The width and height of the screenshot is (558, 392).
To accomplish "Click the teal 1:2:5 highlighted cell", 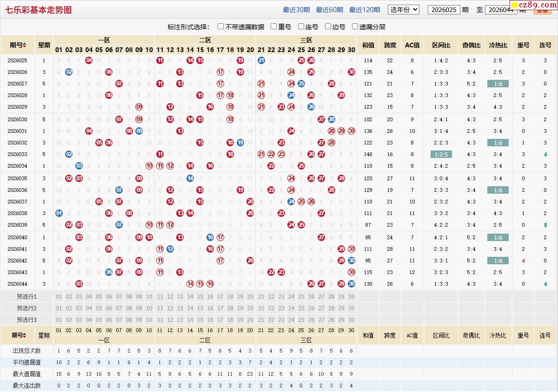I will 440,154.
